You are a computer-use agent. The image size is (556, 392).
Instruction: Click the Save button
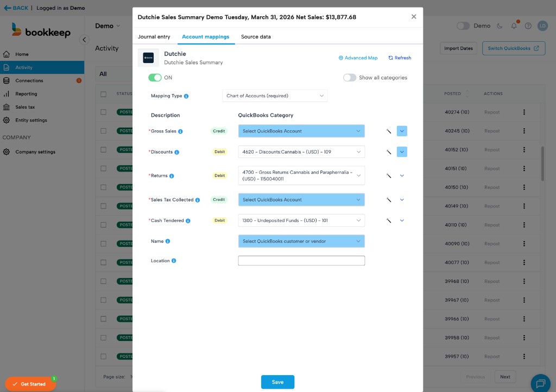coord(277,382)
